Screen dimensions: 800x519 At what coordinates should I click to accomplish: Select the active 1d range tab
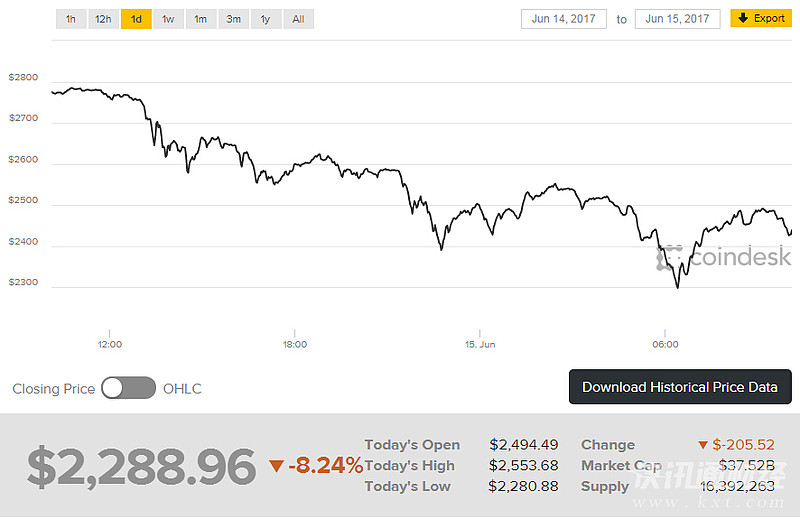(x=136, y=19)
